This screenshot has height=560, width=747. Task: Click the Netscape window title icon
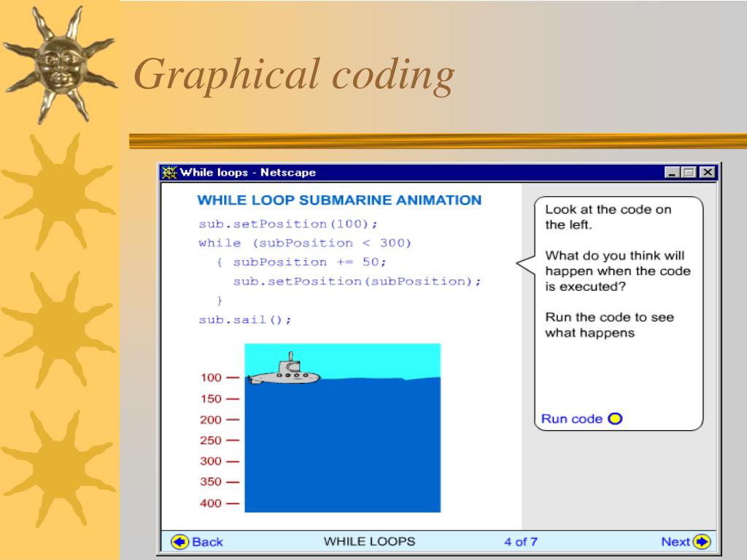(169, 172)
